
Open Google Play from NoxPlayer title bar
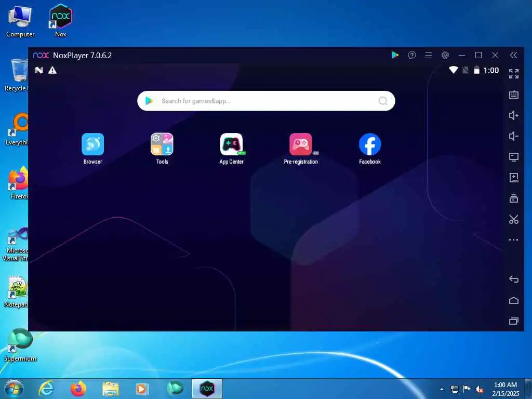pos(395,55)
